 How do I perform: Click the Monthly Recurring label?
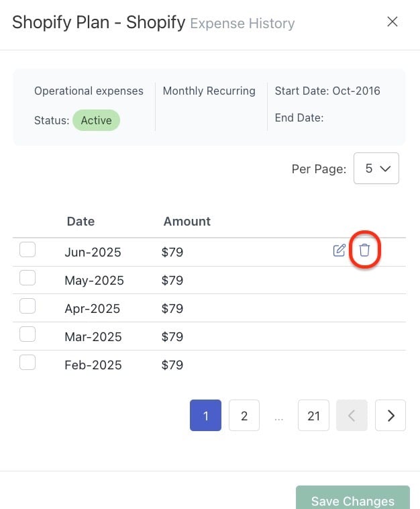coord(209,91)
